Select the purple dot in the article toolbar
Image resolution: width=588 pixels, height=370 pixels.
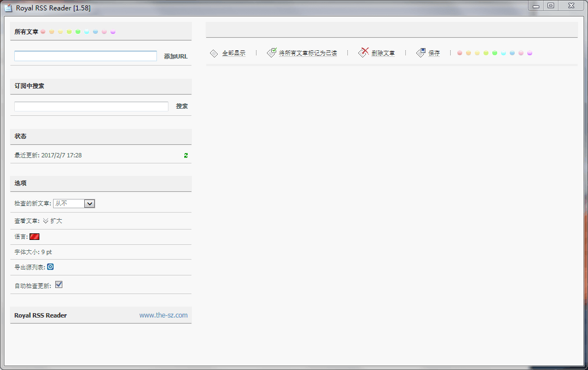529,53
